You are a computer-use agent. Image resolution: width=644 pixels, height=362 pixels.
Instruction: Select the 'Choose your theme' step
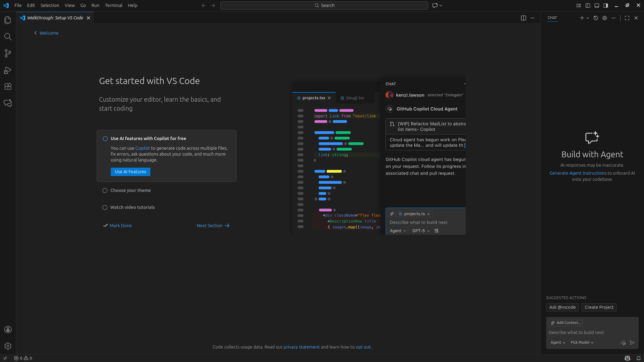pyautogui.click(x=130, y=191)
